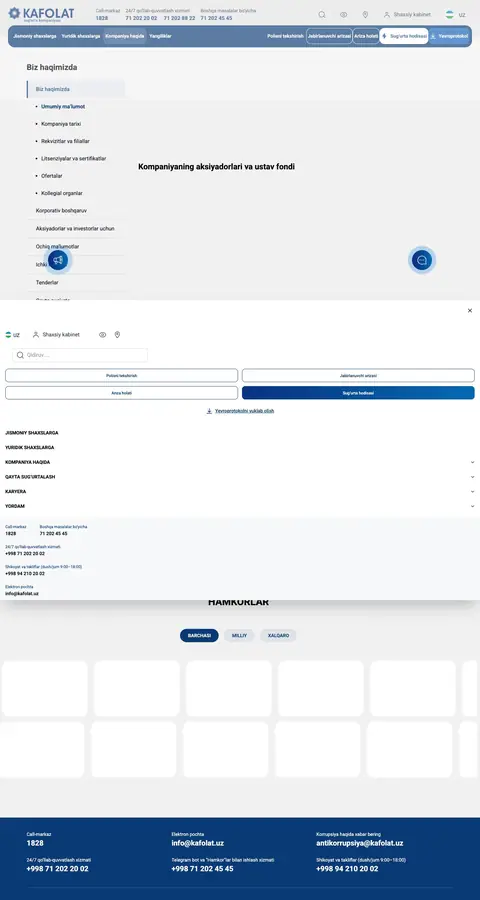
Task: Expand the KARYERA chevron
Action: (473, 492)
